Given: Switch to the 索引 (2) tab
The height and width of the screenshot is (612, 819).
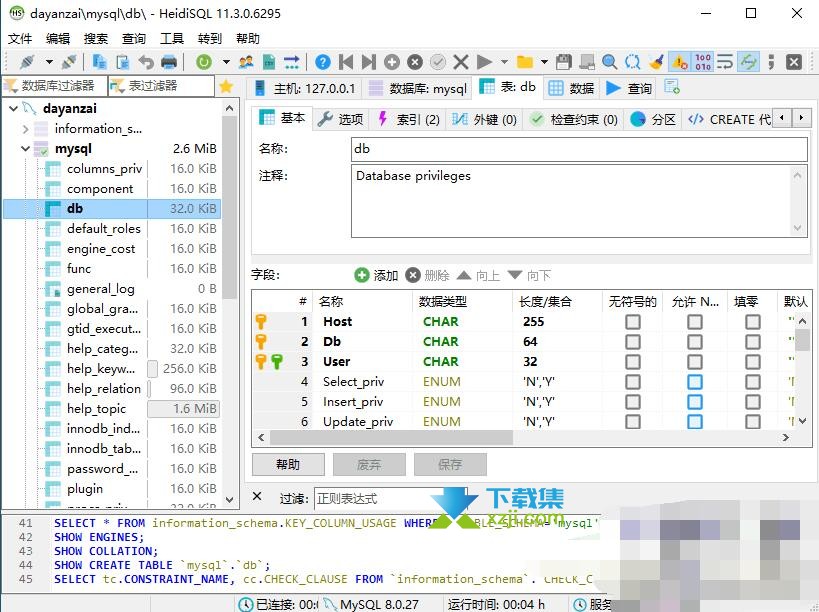Looking at the screenshot, I should click(408, 120).
